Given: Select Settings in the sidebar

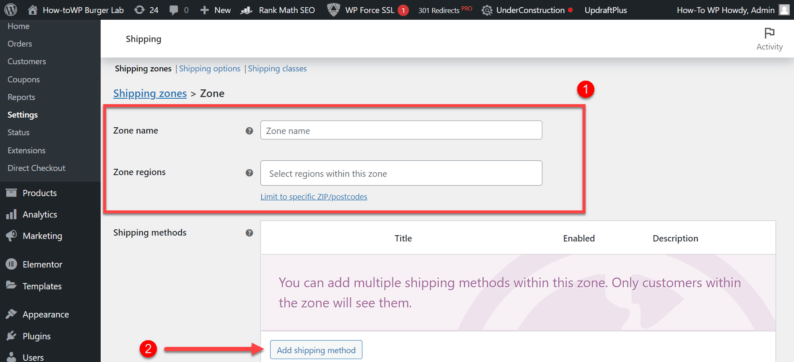Looking at the screenshot, I should tap(23, 115).
